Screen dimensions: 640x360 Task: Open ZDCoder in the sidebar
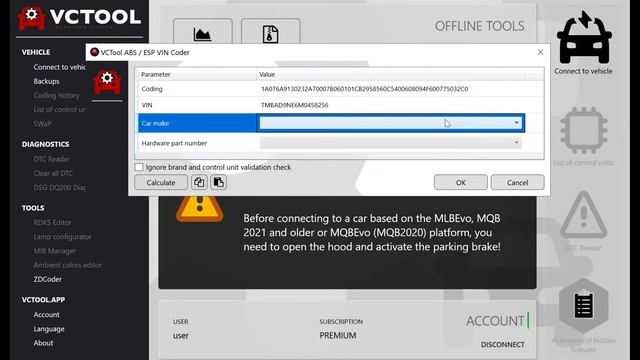[48, 279]
